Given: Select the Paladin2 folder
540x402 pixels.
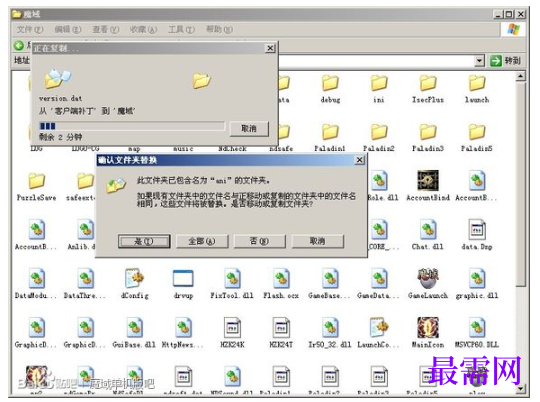Looking at the screenshot, I should (379, 132).
